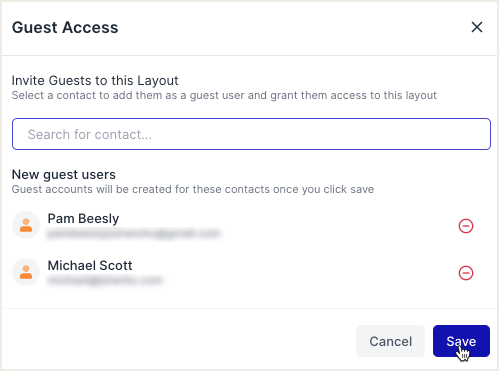The height and width of the screenshot is (371, 499).
Task: Click Michael Scott's blurred email address
Action: tap(105, 281)
